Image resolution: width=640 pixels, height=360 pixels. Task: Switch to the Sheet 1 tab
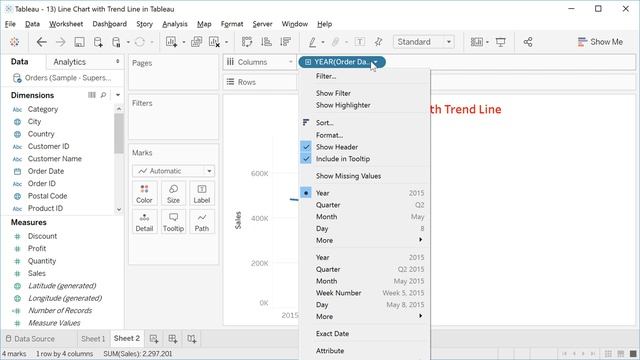(93, 339)
